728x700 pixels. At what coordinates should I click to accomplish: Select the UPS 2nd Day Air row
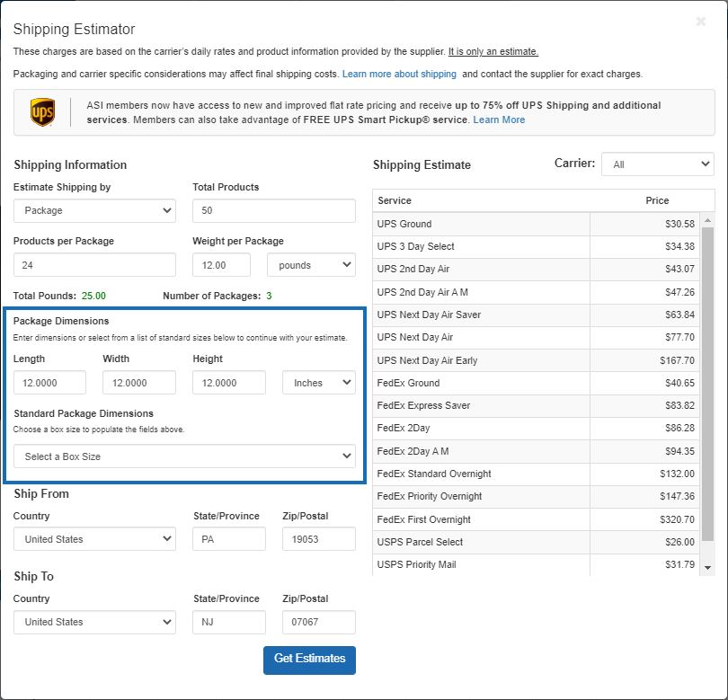[536, 270]
